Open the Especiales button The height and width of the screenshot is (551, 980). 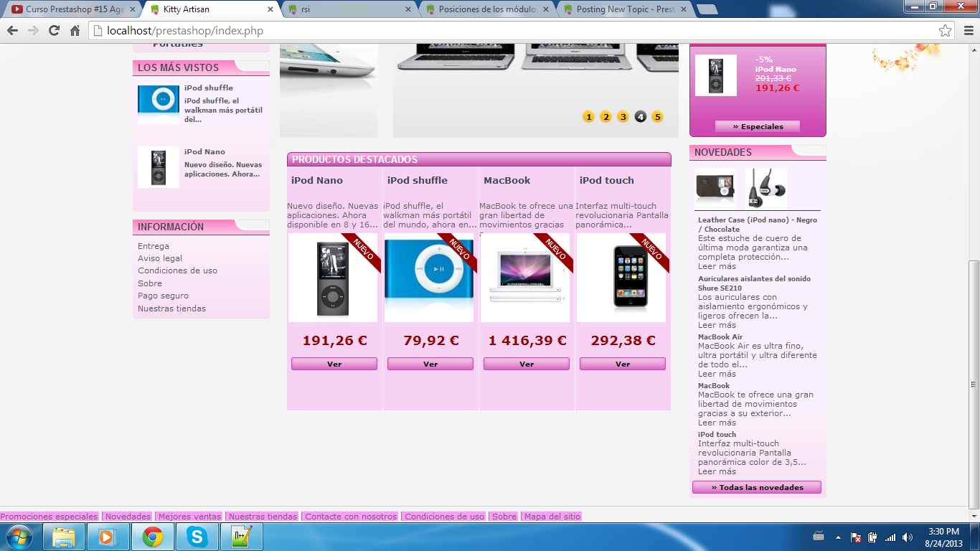pyautogui.click(x=758, y=126)
